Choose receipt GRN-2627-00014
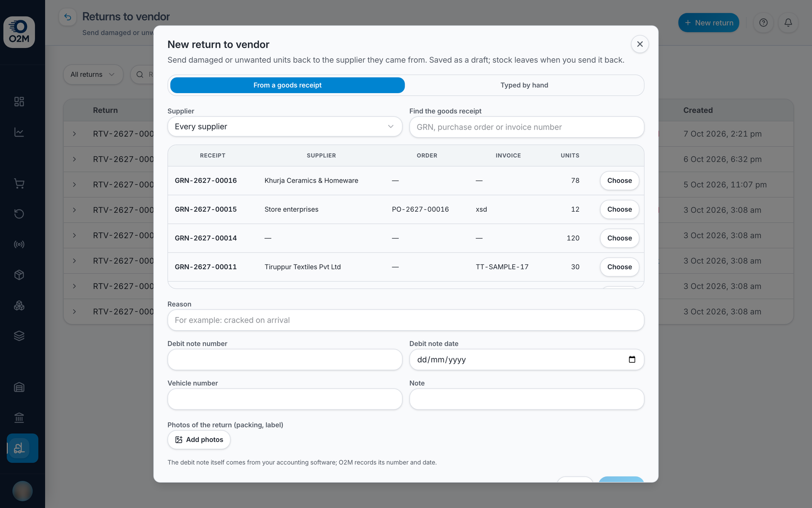The image size is (812, 508). point(620,238)
